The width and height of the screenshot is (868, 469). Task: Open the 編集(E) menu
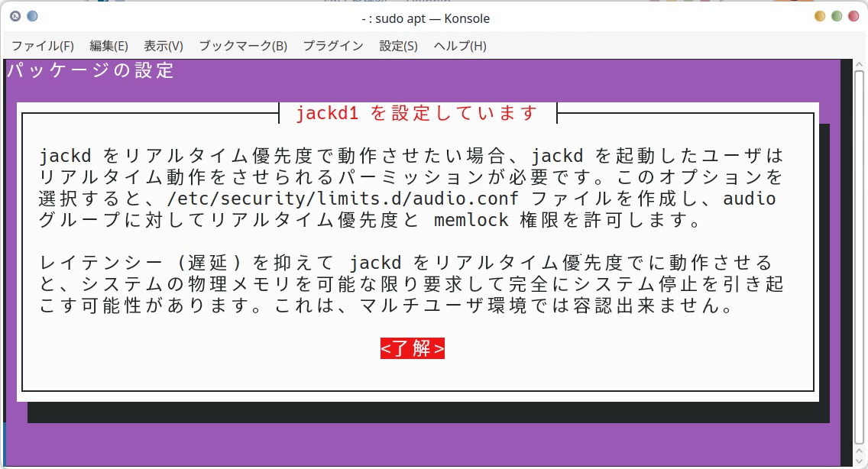click(108, 46)
